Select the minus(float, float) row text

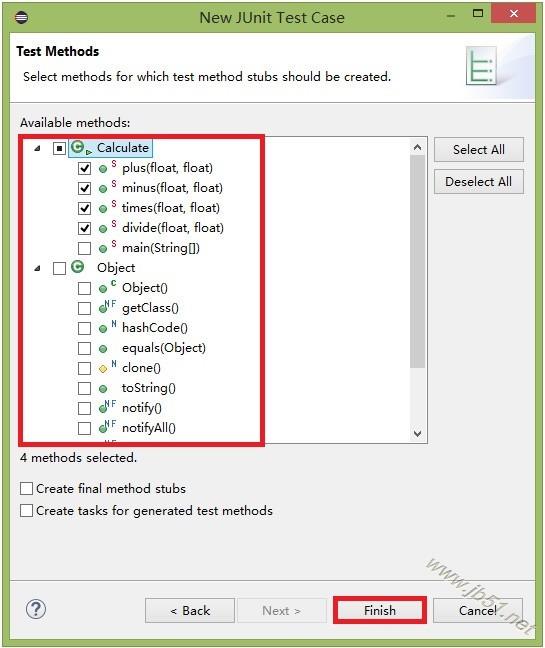click(172, 188)
